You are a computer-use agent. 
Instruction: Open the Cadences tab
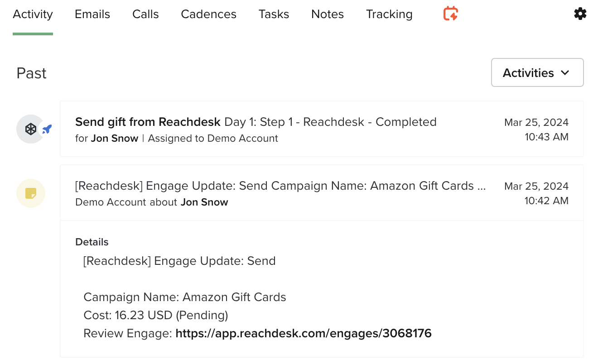click(208, 14)
